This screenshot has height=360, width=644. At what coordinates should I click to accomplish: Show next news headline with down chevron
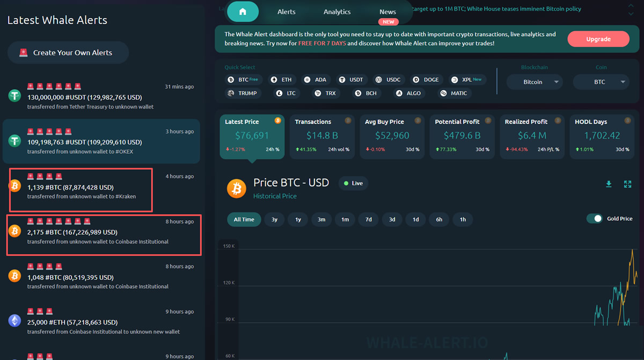(631, 13)
